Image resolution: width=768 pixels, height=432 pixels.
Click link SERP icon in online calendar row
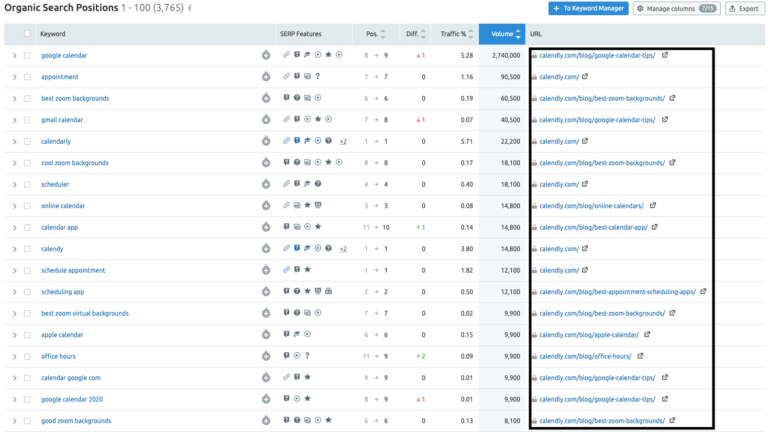coord(287,205)
